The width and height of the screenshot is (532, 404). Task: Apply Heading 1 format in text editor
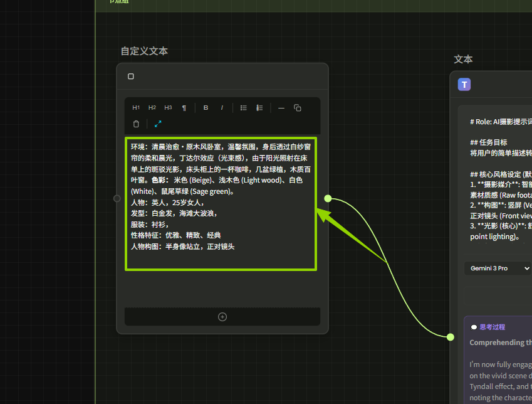coord(136,108)
